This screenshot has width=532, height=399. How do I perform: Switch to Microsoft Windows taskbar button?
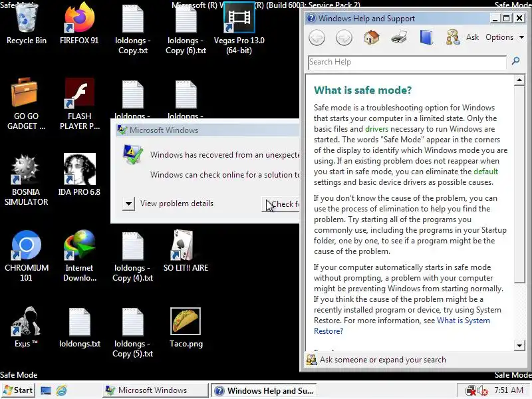pos(156,390)
